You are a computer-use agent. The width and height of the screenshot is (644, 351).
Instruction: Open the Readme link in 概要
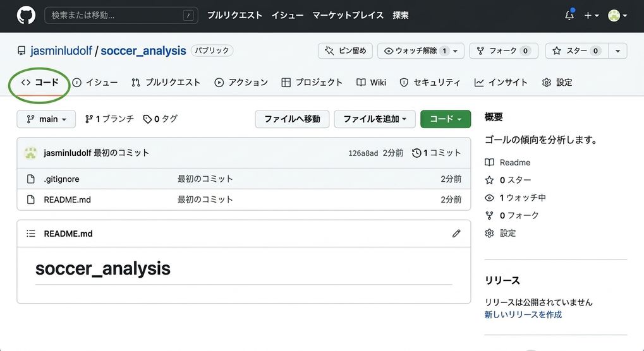tap(507, 162)
